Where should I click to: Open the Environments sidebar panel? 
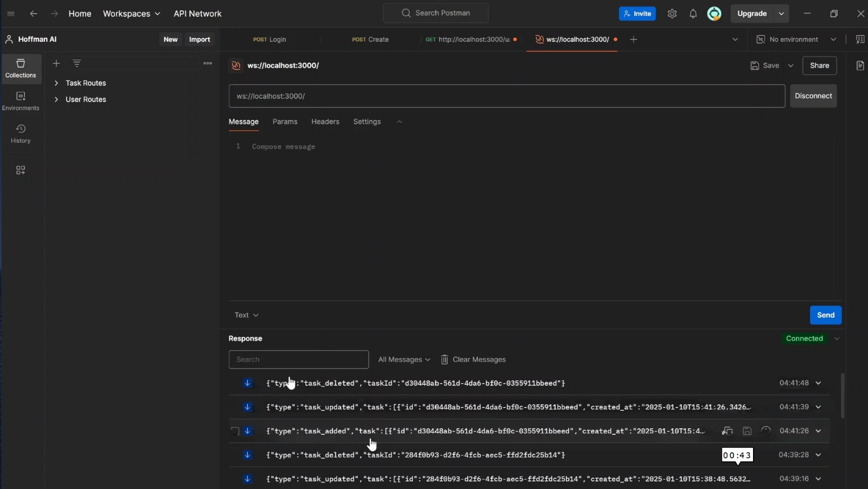[21, 101]
